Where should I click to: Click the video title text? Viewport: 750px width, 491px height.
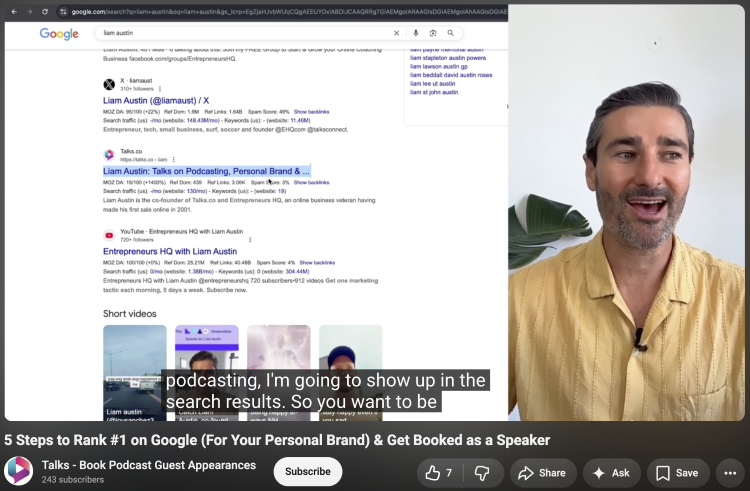click(277, 440)
